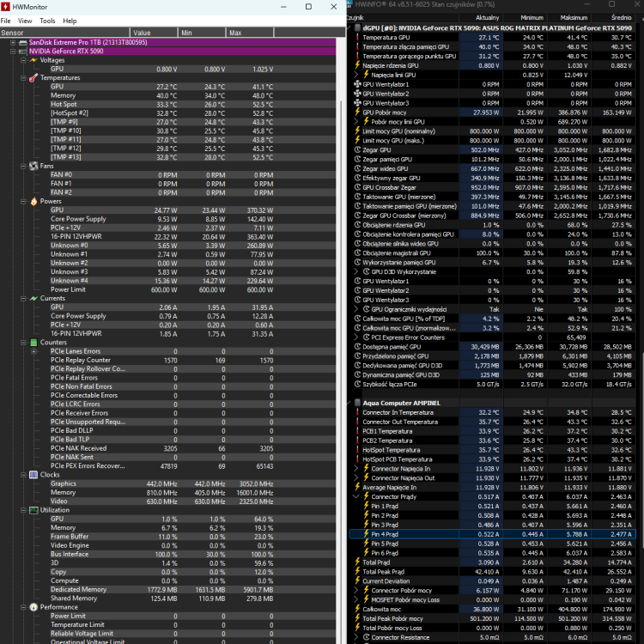Click the Clocks icon in the tree
This screenshot has width=644, height=644.
[x=33, y=475]
